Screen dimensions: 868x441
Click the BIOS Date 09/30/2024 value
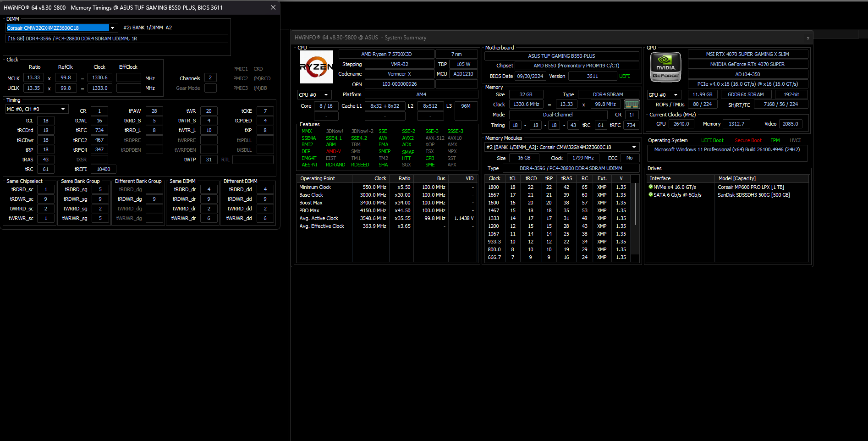point(530,76)
